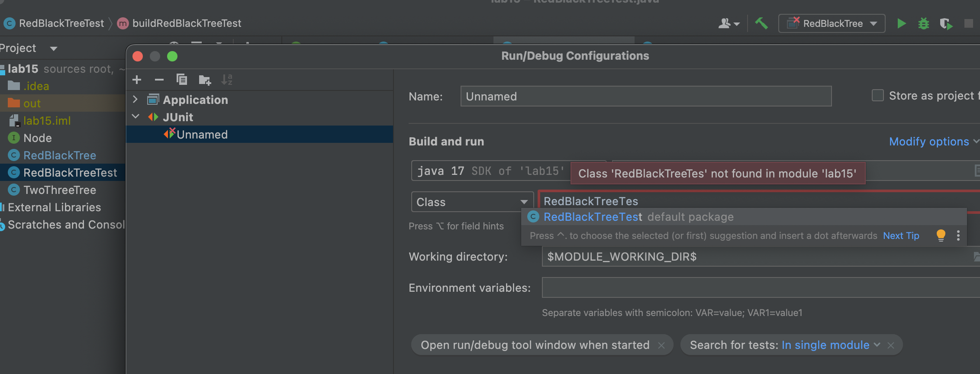
Task: Remove configuration using the minus icon
Action: (159, 80)
